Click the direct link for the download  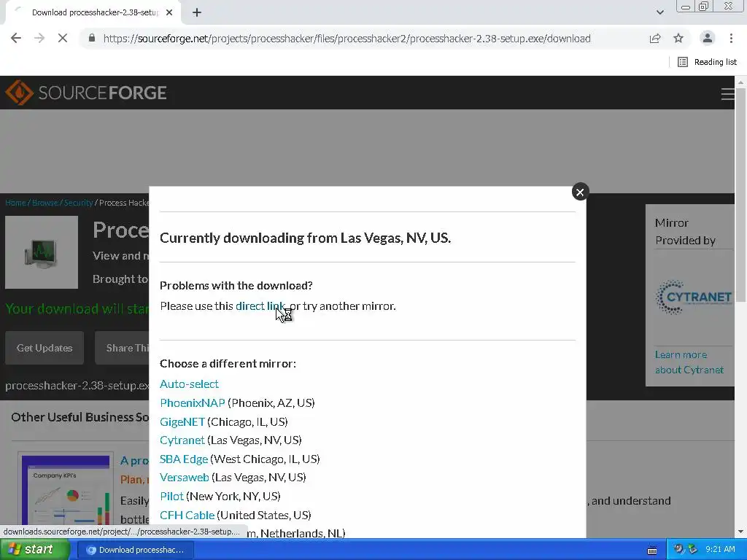260,306
